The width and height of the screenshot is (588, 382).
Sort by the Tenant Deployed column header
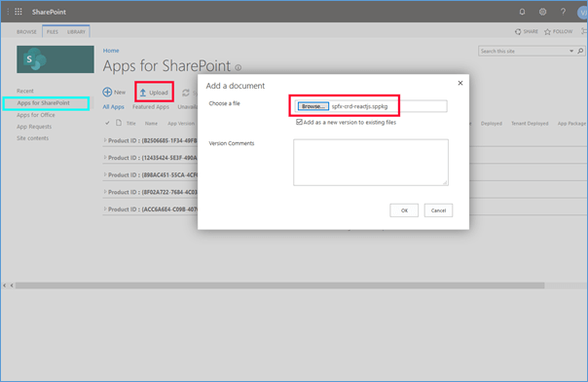pyautogui.click(x=530, y=123)
